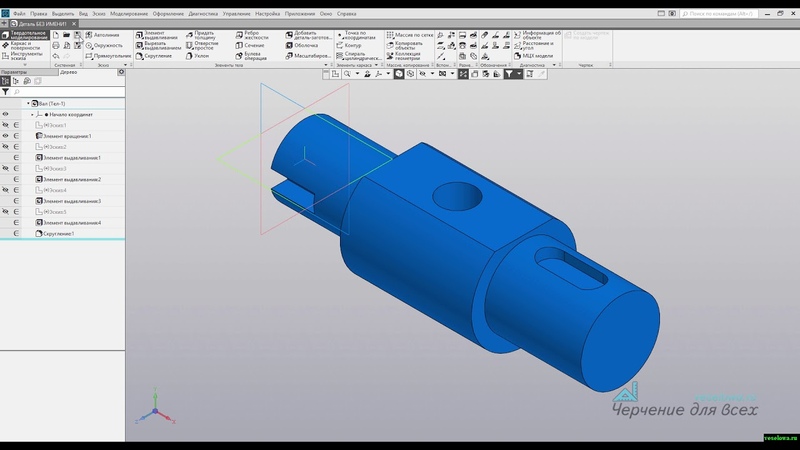Click the Undo arrow icon
Viewport: 800px width, 450px height.
coord(56,56)
